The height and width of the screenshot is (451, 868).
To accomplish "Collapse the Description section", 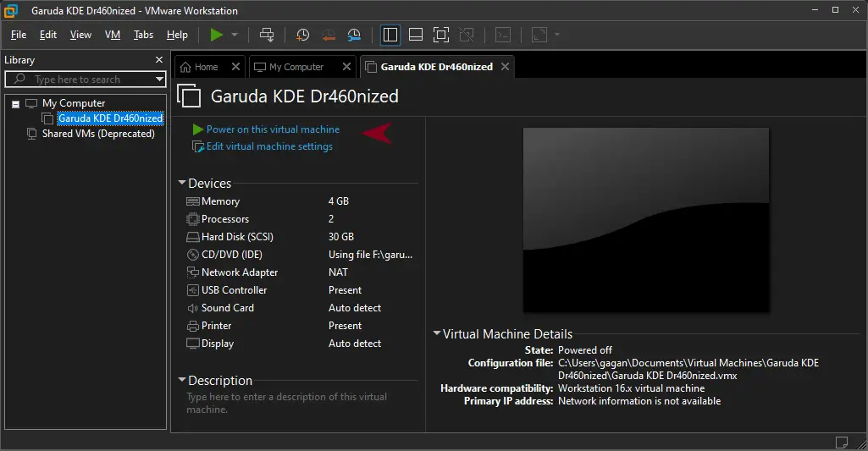I will [x=181, y=380].
